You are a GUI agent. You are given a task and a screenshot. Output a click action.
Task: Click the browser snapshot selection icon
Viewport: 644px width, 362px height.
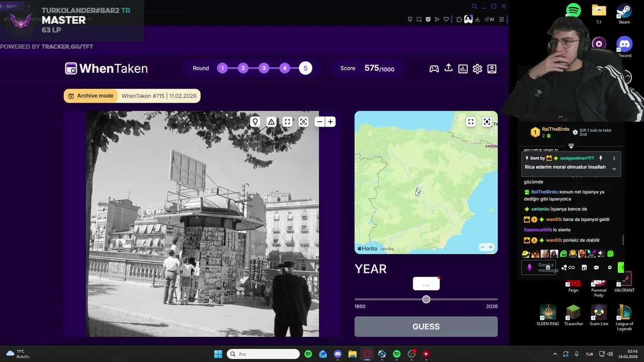[x=419, y=19]
